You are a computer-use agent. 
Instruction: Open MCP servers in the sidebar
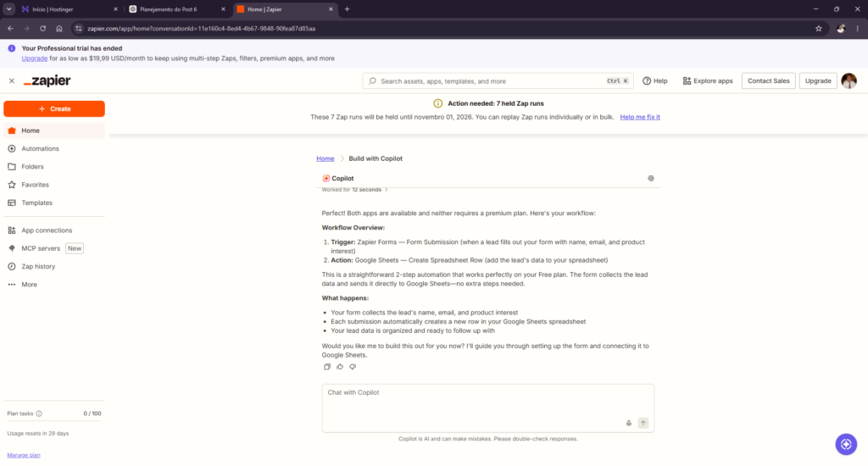[x=54, y=248]
